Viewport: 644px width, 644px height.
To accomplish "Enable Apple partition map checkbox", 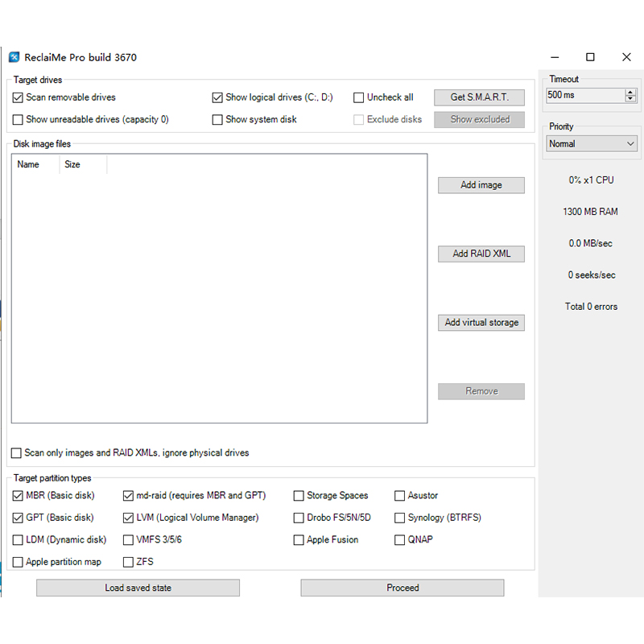I will (x=18, y=562).
